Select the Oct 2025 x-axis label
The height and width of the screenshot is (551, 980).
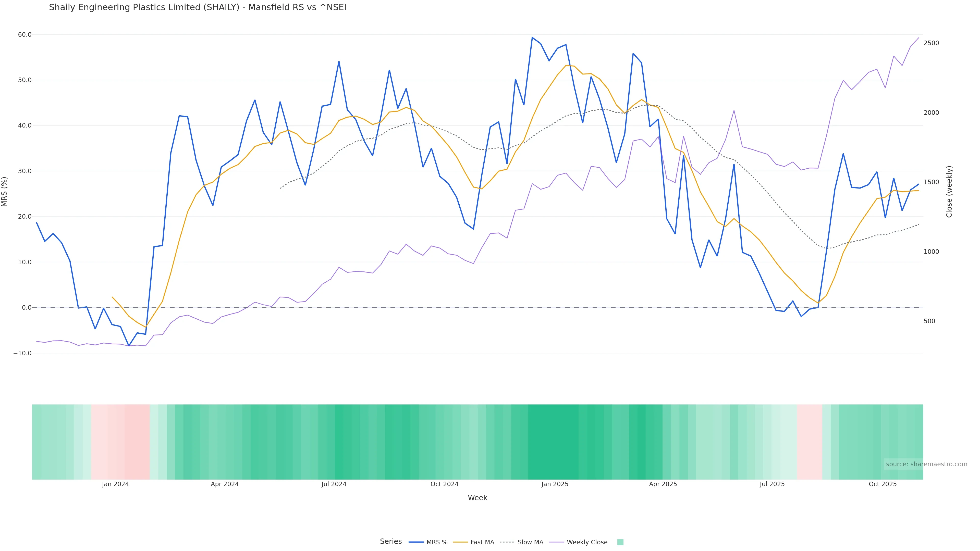883,484
